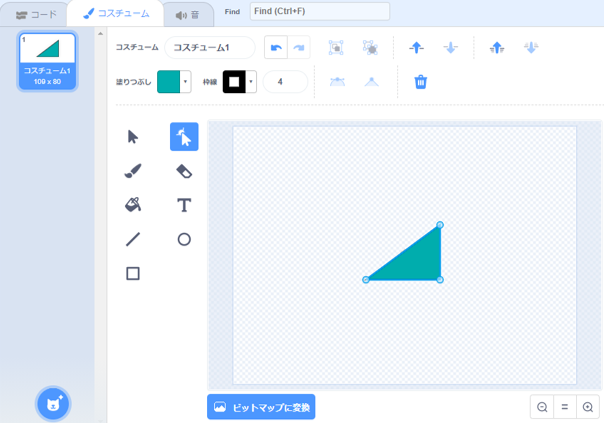Viewport: 604px width, 423px height.
Task: Set selected point to pointed
Action: [x=372, y=82]
